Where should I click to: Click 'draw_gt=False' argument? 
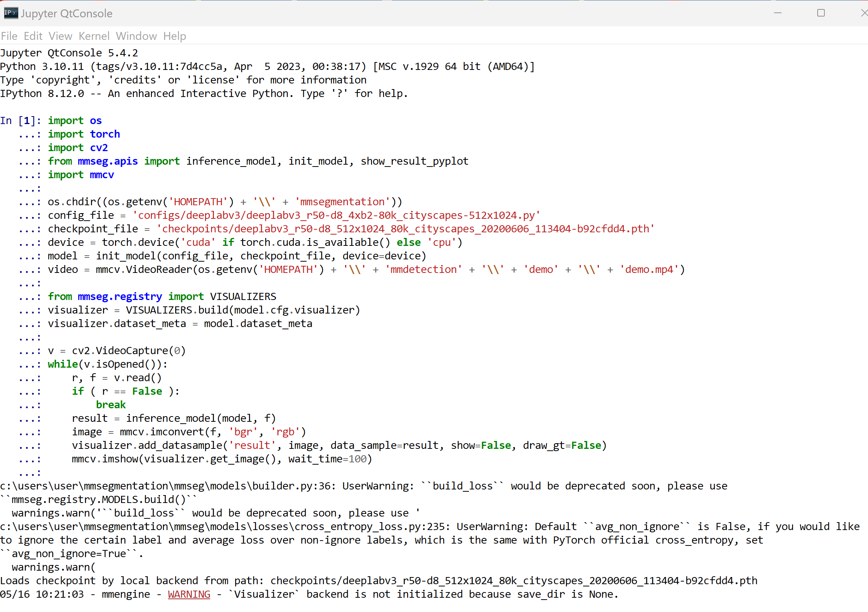click(562, 446)
